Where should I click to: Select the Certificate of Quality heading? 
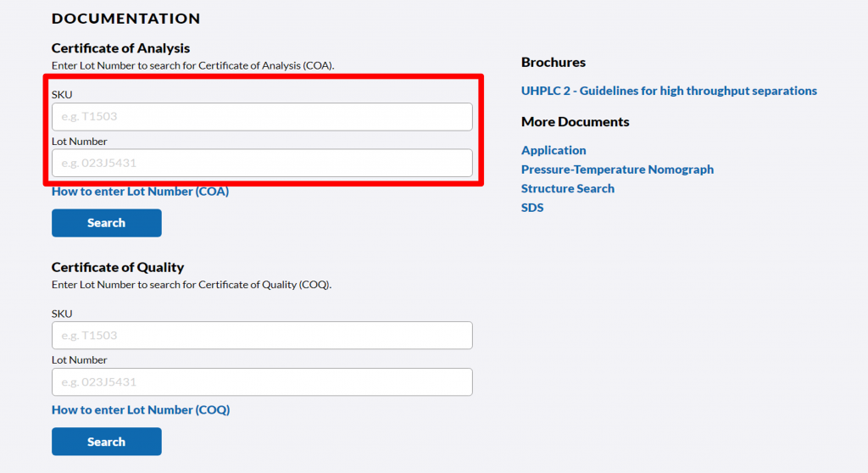[x=118, y=267]
